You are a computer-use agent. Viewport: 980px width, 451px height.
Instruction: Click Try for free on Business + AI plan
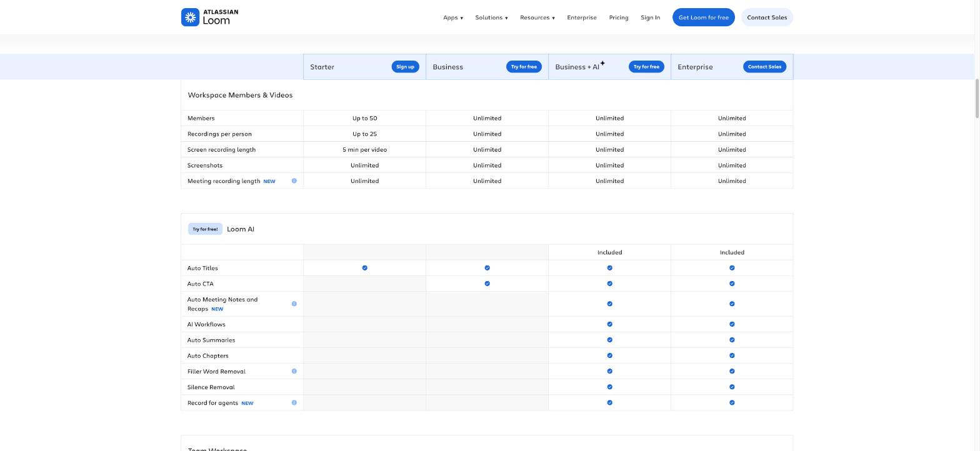[x=646, y=67]
